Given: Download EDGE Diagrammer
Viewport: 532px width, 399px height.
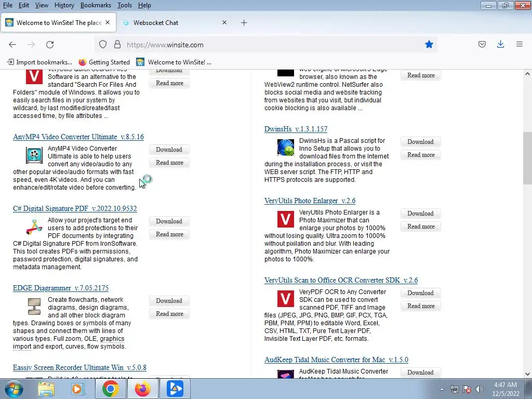Looking at the screenshot, I should point(169,301).
